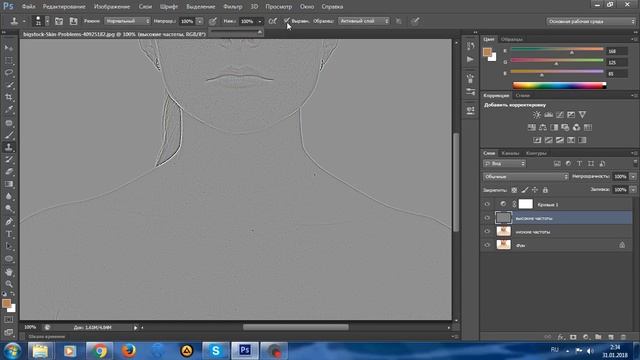This screenshot has height=360, width=640.
Task: Open the Фильтр menu
Action: coord(233,7)
